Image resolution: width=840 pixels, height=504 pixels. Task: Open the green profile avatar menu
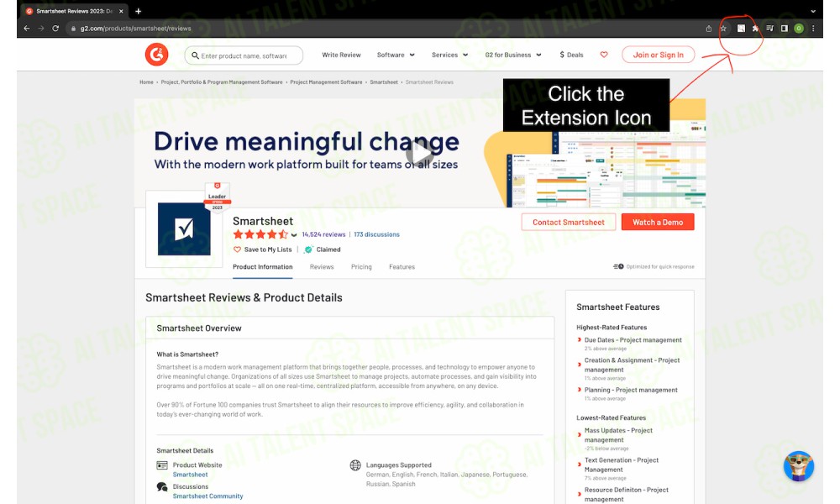tap(799, 29)
